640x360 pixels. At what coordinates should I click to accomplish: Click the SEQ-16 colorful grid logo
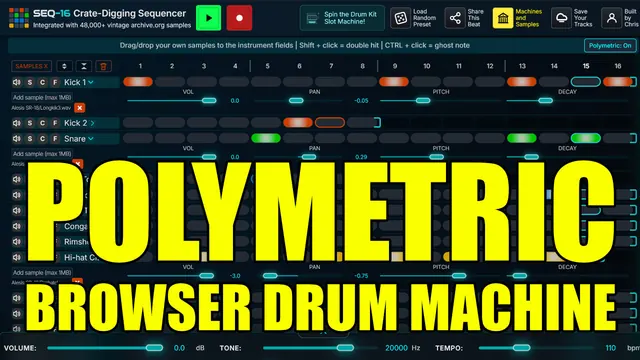coord(19,18)
